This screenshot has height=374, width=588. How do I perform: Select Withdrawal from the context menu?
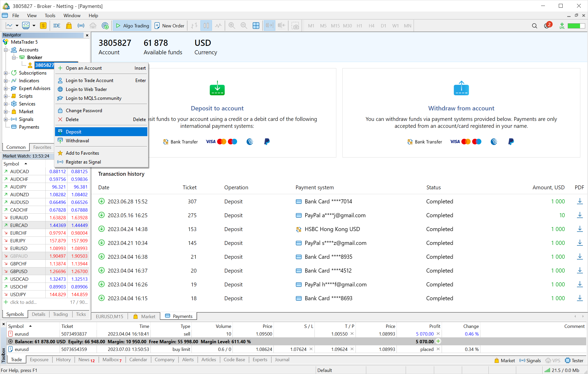(x=77, y=141)
